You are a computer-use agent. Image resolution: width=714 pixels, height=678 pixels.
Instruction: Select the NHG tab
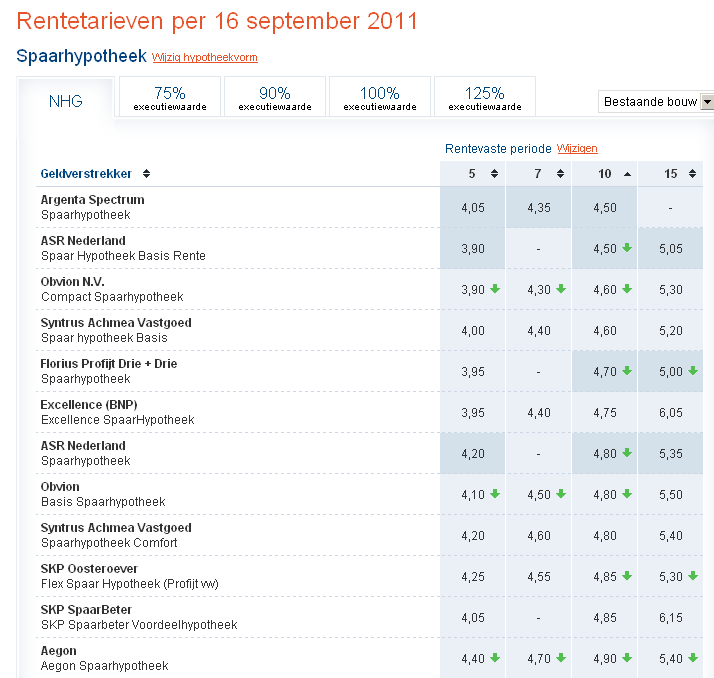click(66, 101)
